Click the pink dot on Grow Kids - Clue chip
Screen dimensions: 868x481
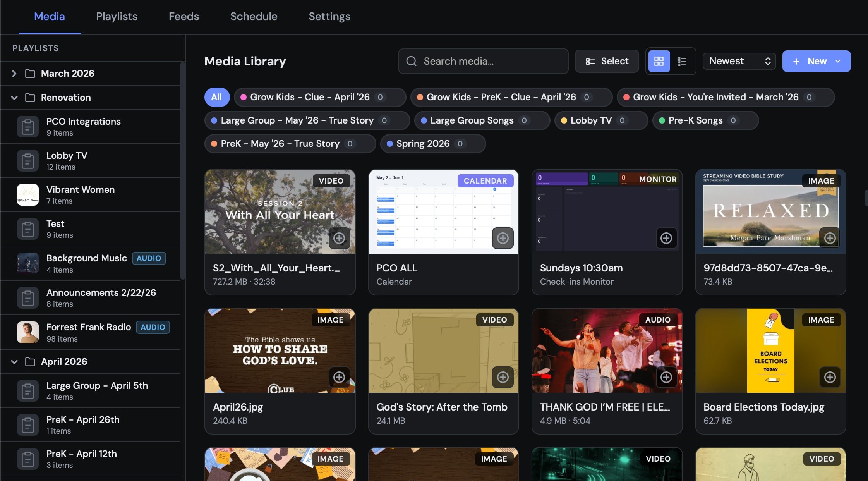click(x=244, y=97)
